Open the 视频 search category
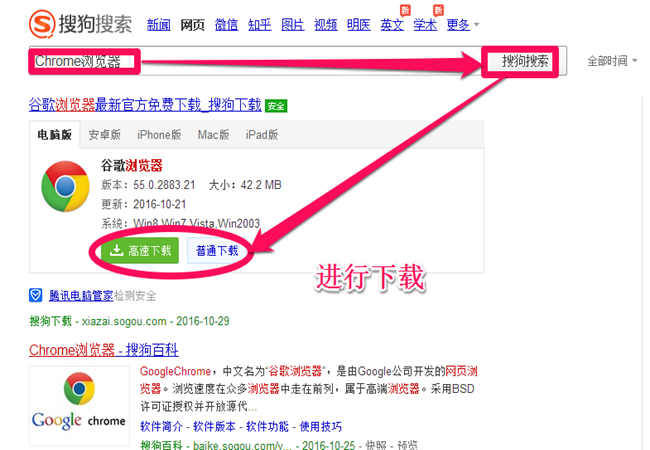The height and width of the screenshot is (450, 650). pyautogui.click(x=326, y=25)
